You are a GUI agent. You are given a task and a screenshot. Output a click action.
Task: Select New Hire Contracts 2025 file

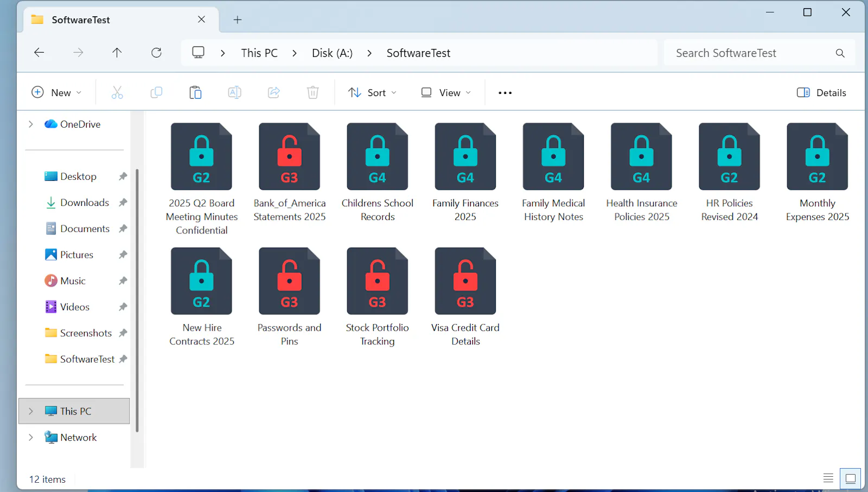[x=201, y=297]
